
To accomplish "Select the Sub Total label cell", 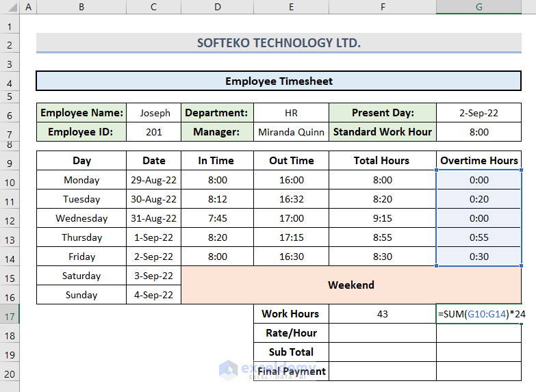I will click(291, 352).
